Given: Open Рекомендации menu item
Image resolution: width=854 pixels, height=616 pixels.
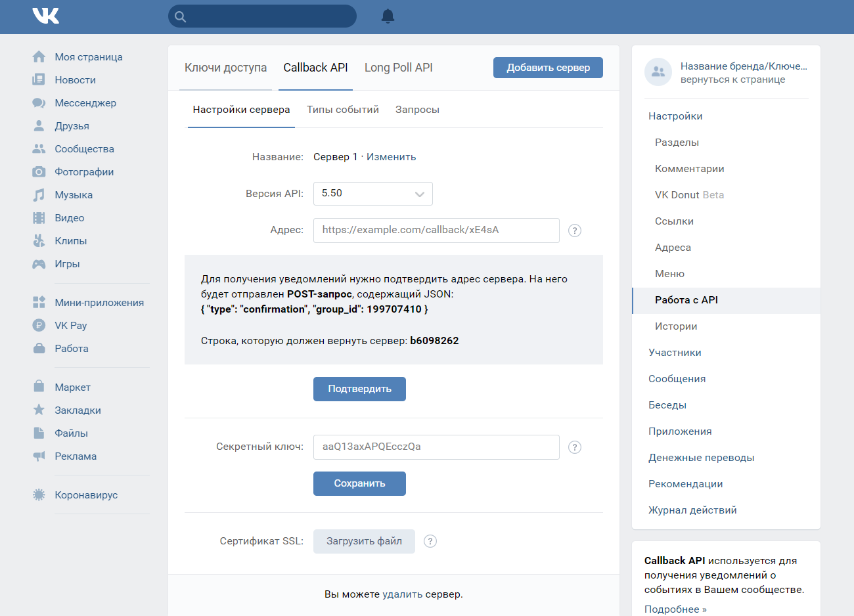Looking at the screenshot, I should pos(726,484).
